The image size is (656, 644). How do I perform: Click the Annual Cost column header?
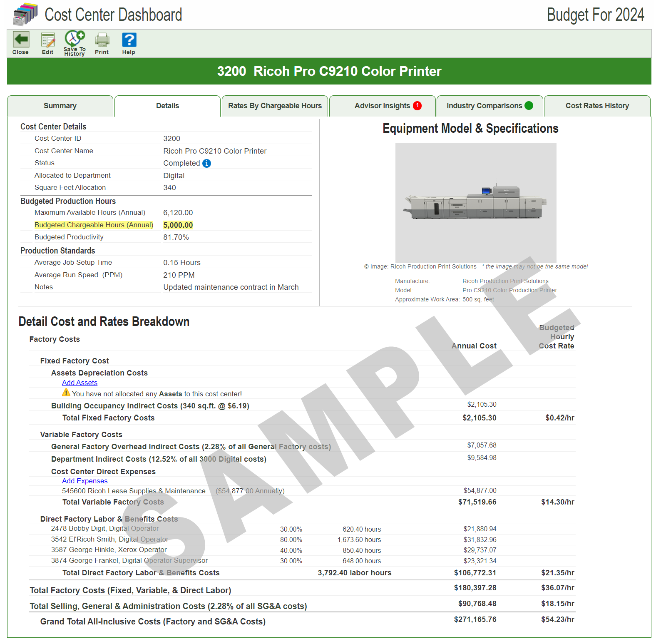click(474, 346)
